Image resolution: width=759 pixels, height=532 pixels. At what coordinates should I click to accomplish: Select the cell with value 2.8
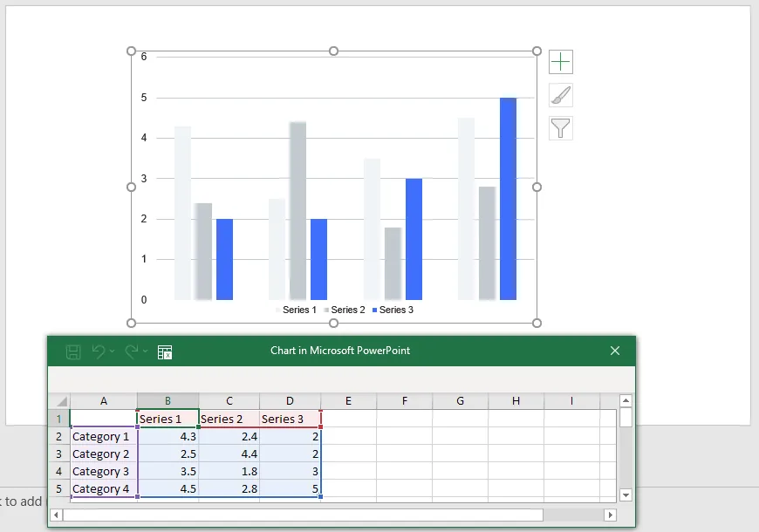229,489
